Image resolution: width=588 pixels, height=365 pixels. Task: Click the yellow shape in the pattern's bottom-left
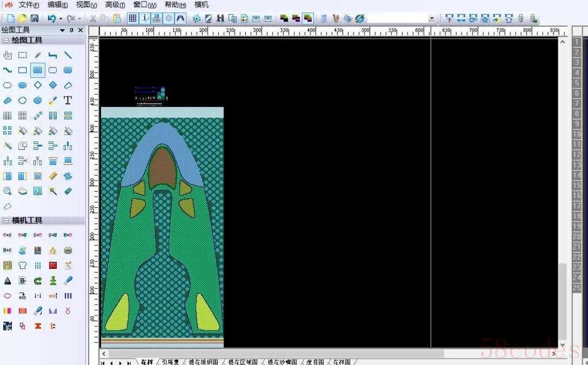pyautogui.click(x=118, y=313)
